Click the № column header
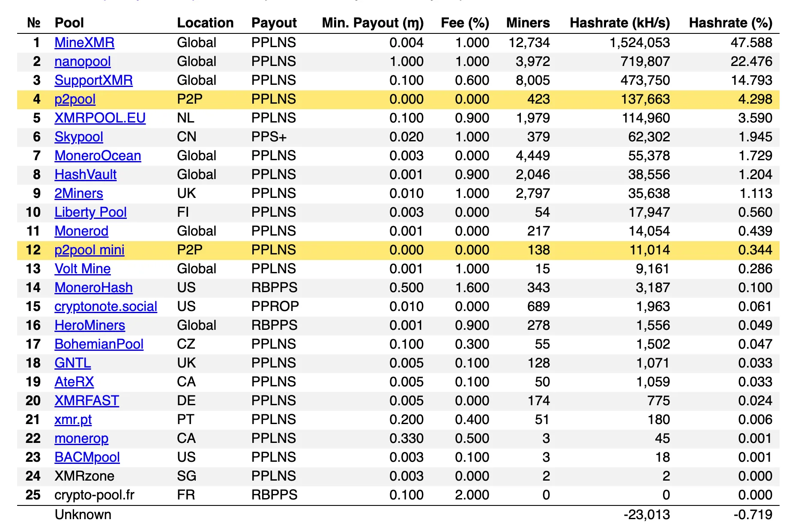The image size is (795, 532). click(34, 23)
